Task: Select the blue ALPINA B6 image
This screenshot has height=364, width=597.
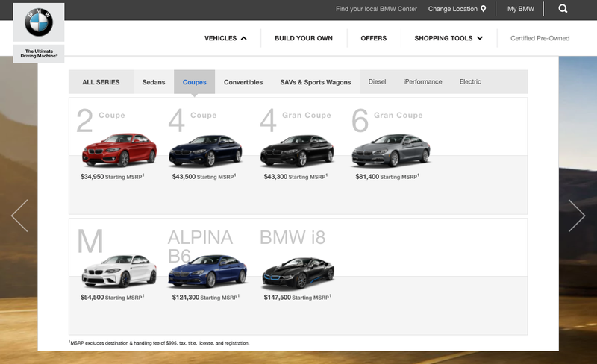Action: (207, 271)
